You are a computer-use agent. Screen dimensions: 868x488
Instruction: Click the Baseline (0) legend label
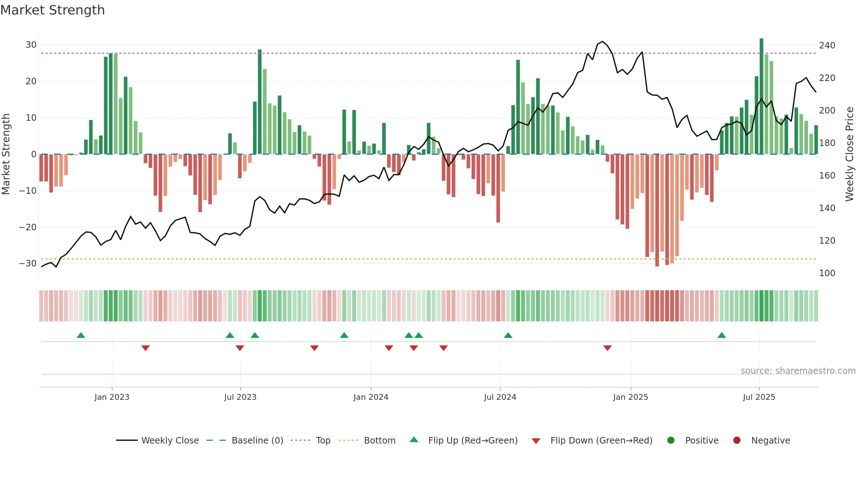point(258,440)
